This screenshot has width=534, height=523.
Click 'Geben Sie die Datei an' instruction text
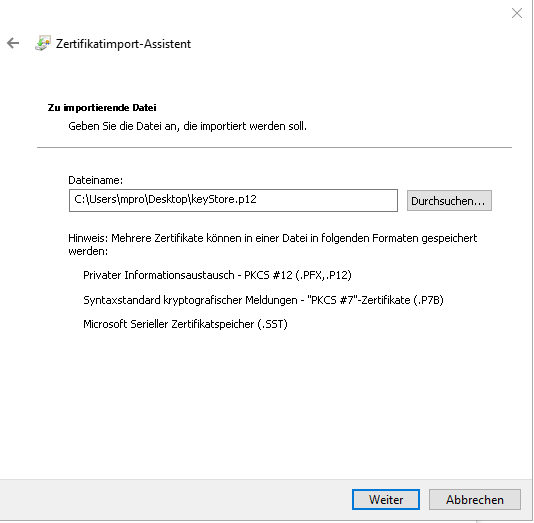coord(187,126)
